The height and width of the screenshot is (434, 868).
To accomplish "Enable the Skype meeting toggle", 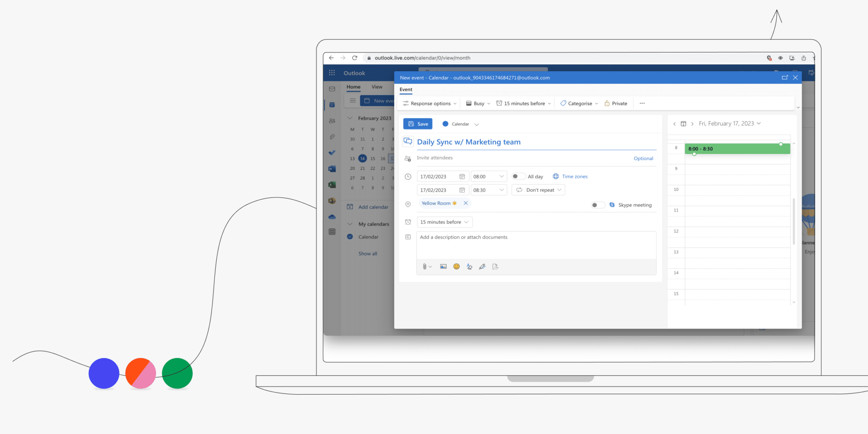I will point(598,205).
